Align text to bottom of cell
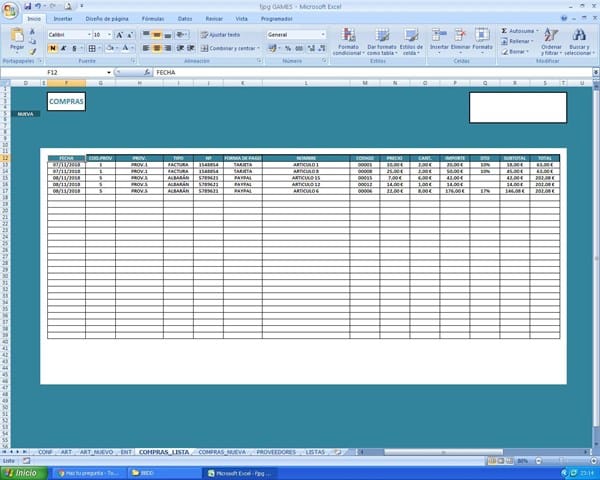Screen dimensions: 600x480 click(x=168, y=35)
